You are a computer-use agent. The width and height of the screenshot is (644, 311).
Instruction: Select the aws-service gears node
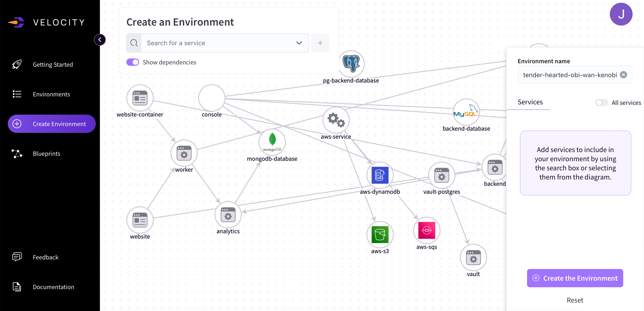[336, 120]
